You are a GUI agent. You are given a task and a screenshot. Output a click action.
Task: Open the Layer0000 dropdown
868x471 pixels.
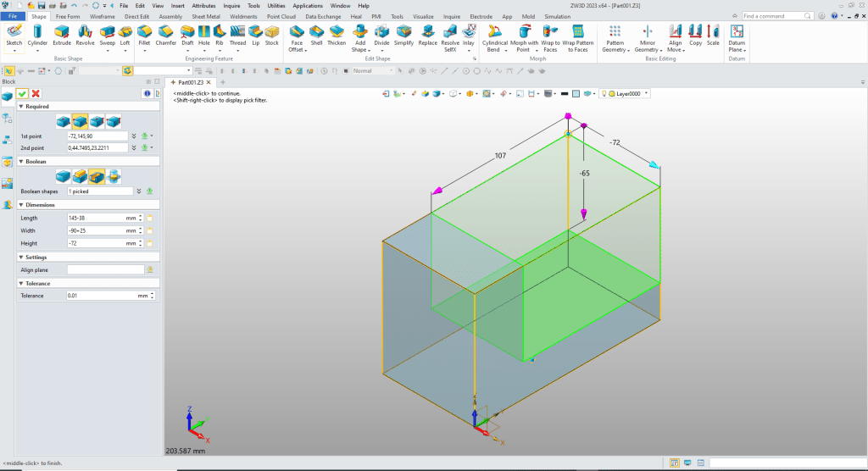(647, 93)
